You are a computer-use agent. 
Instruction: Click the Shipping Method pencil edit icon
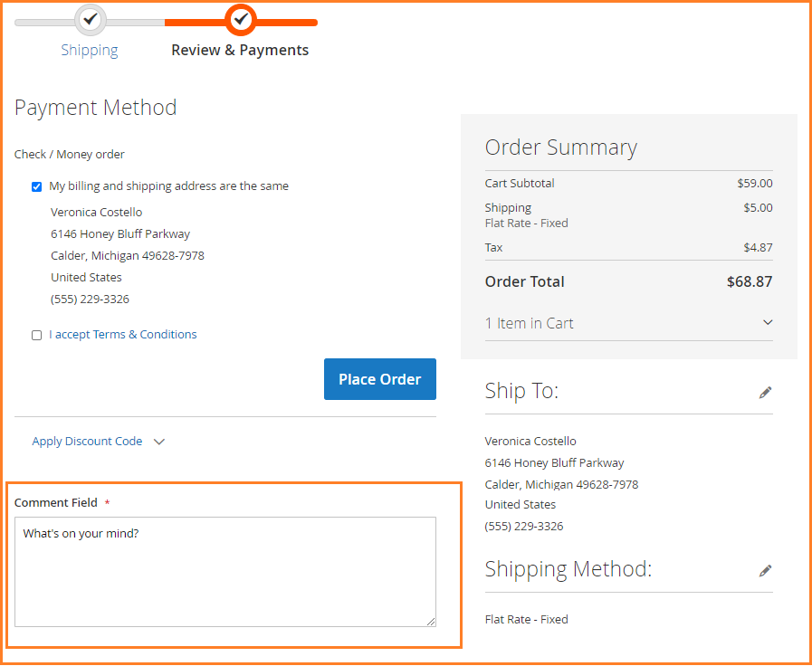click(766, 570)
